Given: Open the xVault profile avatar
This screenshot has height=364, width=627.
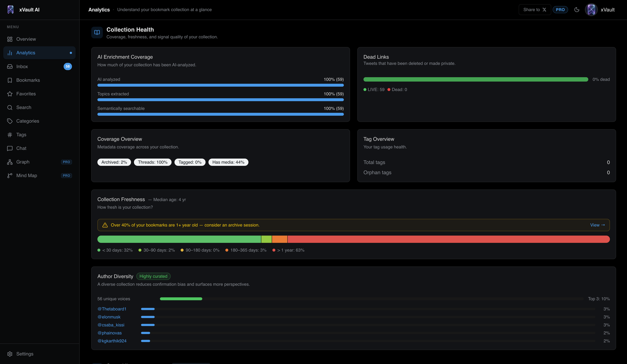Looking at the screenshot, I should (591, 9).
